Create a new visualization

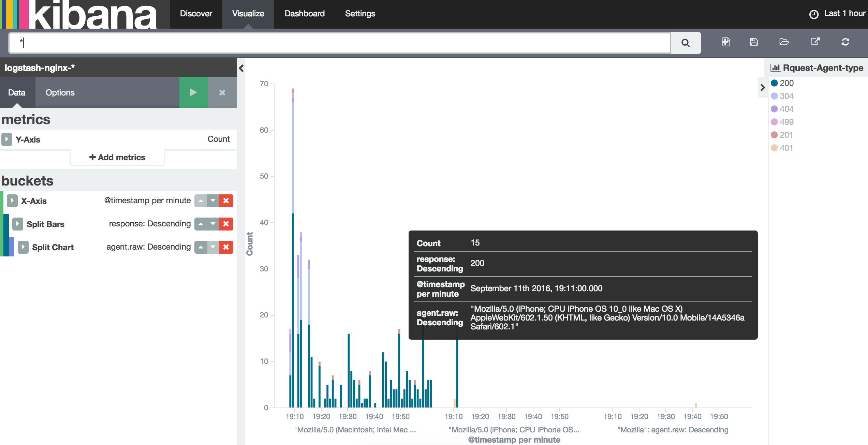725,42
